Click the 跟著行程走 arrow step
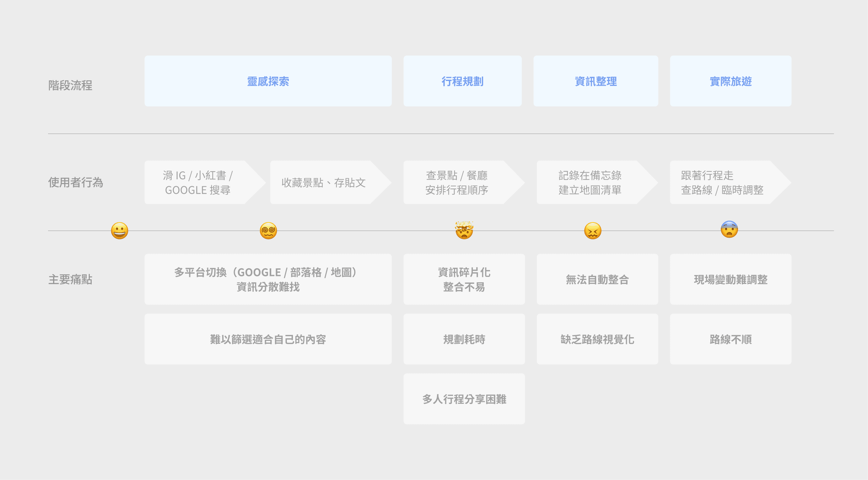Image resolution: width=868 pixels, height=480 pixels. pyautogui.click(x=722, y=182)
